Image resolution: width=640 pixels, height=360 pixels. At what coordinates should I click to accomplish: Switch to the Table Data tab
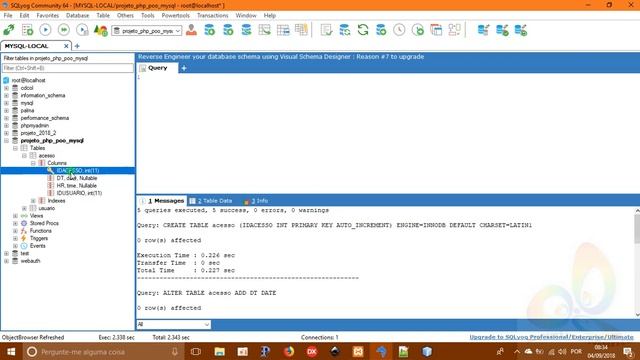(x=211, y=201)
